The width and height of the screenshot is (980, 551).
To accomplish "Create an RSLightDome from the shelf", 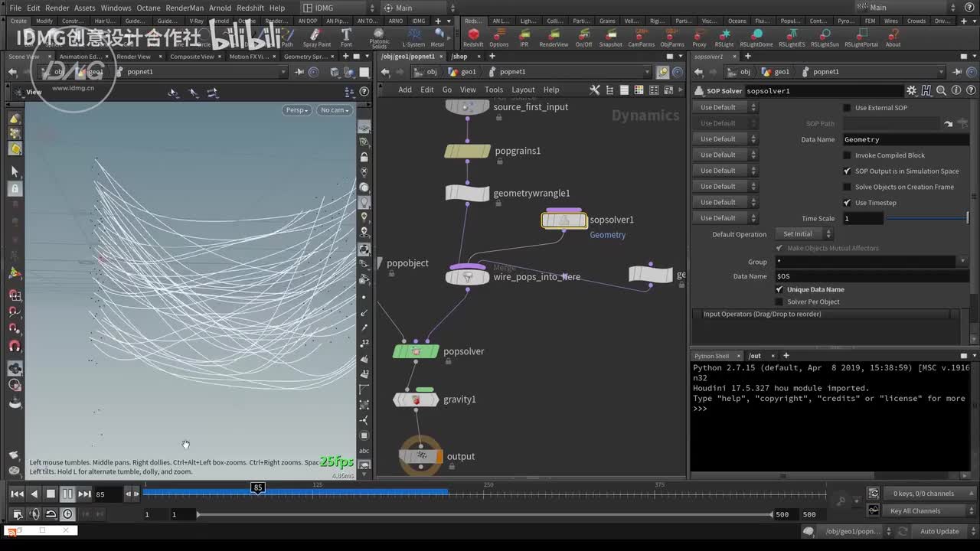I will click(756, 37).
